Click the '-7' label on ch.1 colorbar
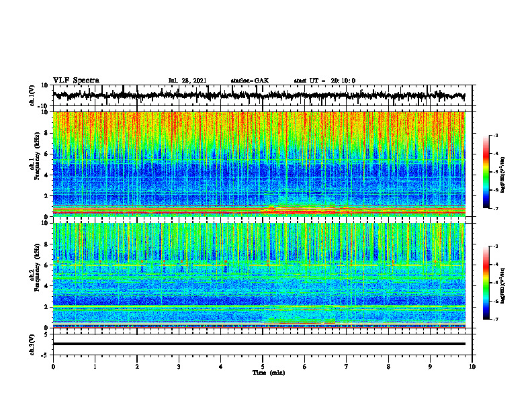 point(495,208)
